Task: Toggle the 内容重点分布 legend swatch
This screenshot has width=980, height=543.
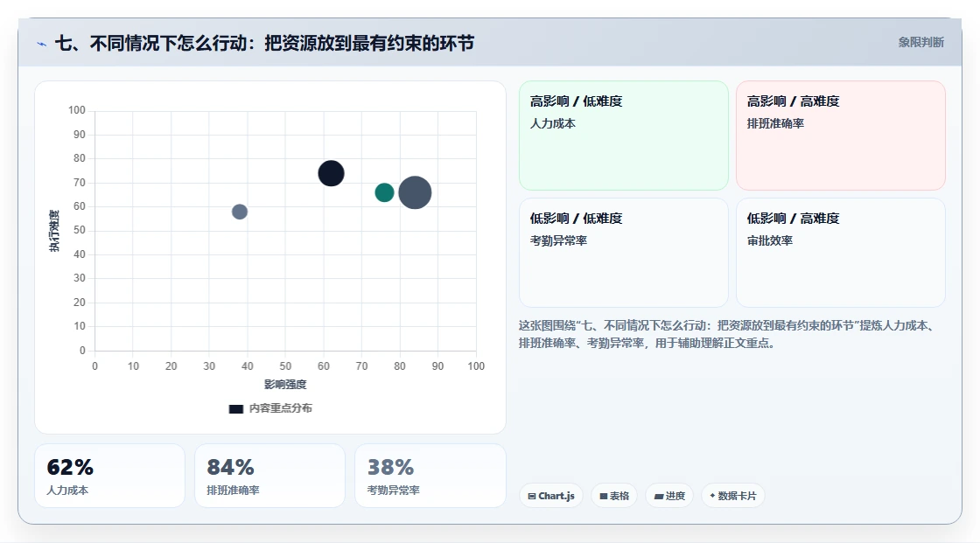Action: (235, 408)
